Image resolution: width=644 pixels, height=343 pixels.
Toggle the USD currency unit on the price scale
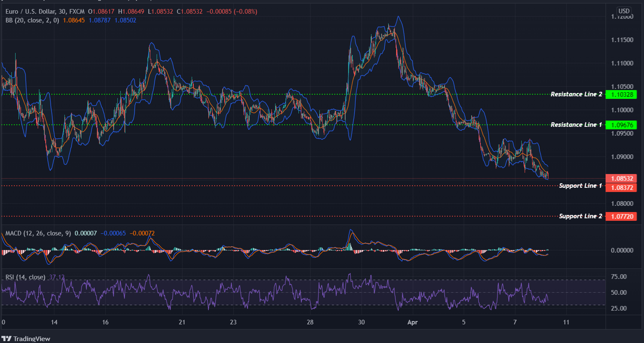[x=624, y=11]
